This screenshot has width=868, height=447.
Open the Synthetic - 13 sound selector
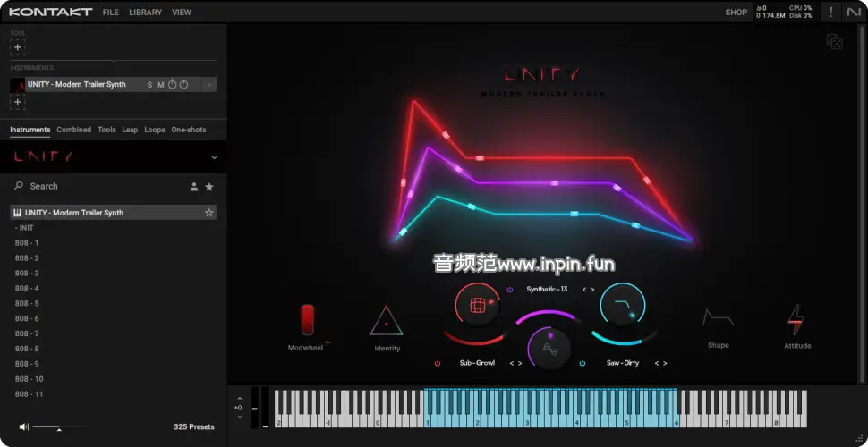(547, 290)
